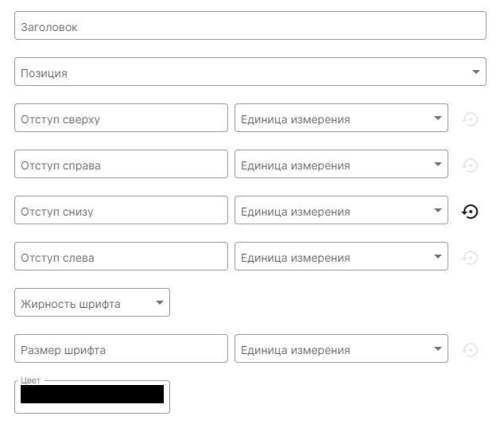
Task: Click reset icon for Размер шрифта row
Action: [470, 350]
